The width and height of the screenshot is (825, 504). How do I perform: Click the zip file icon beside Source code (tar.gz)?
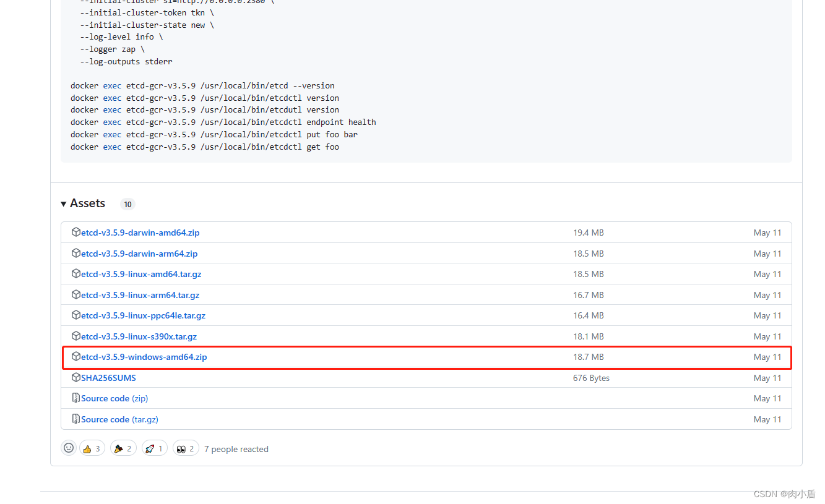point(76,419)
